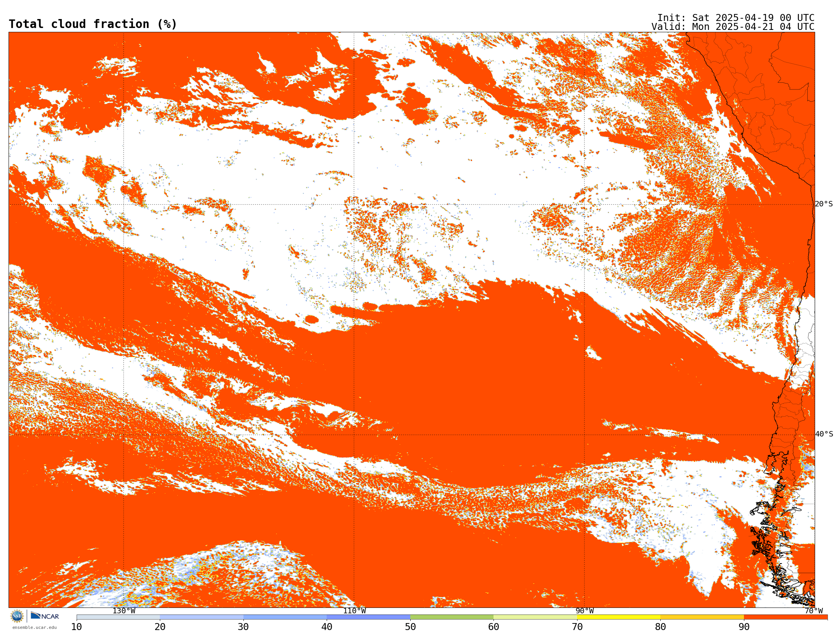Viewport: 840px width, 632px height.
Task: Click the 70°W longitude label
Action: click(x=814, y=611)
